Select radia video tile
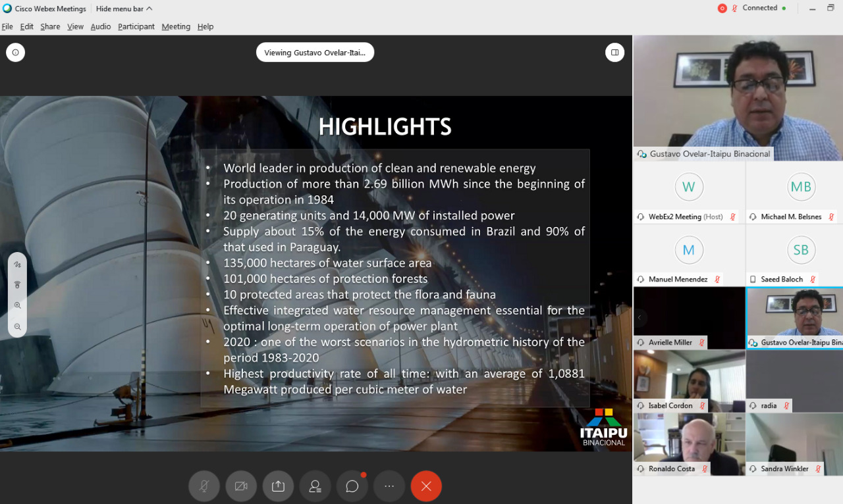The image size is (843, 504). (795, 381)
